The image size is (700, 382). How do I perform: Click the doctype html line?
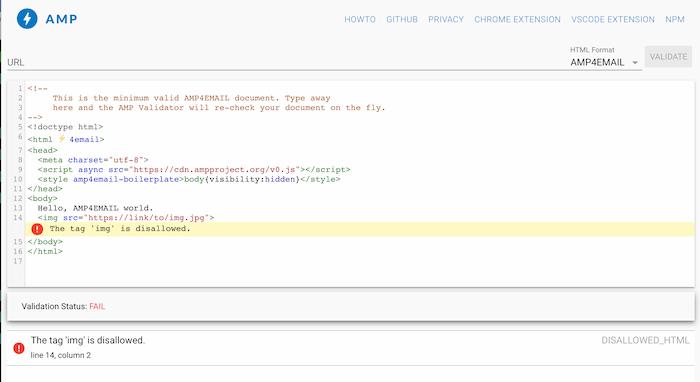coord(65,127)
